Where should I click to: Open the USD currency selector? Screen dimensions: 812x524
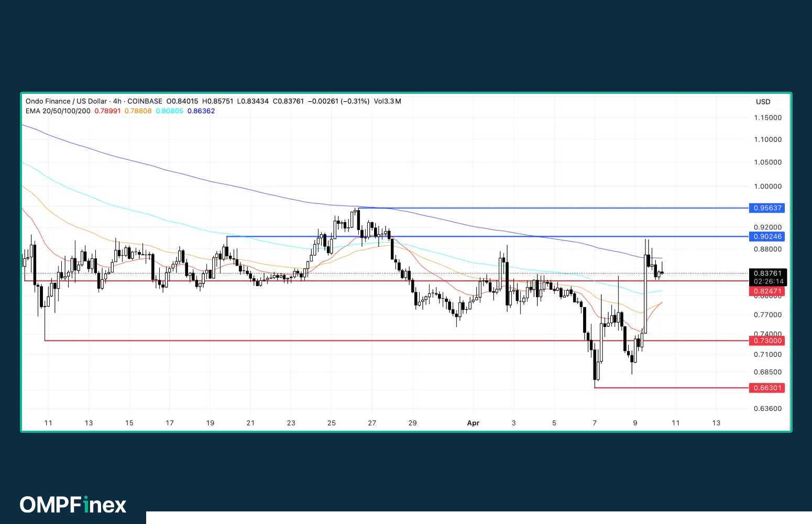pyautogui.click(x=763, y=102)
